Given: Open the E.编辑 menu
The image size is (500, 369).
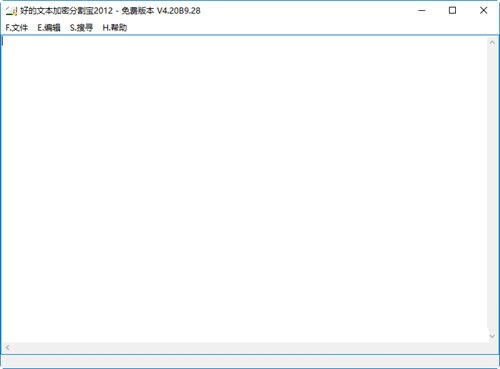Looking at the screenshot, I should click(49, 28).
